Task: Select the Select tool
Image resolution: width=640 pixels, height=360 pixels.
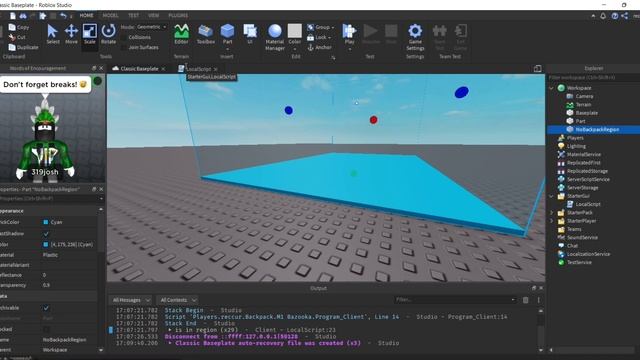Action: (53, 34)
